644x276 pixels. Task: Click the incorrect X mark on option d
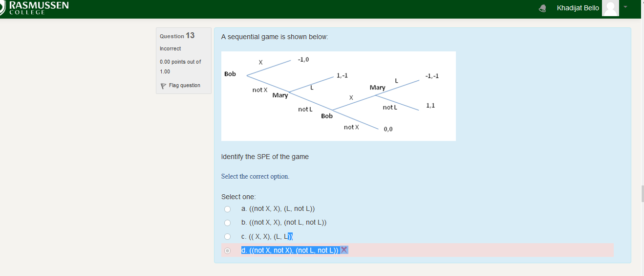[344, 250]
